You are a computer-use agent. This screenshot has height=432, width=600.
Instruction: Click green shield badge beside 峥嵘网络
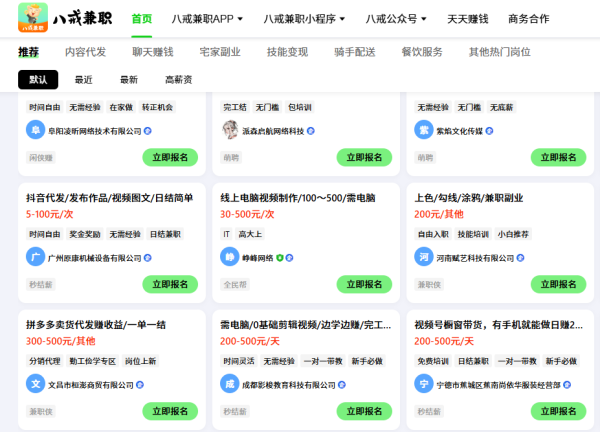pyautogui.click(x=280, y=258)
